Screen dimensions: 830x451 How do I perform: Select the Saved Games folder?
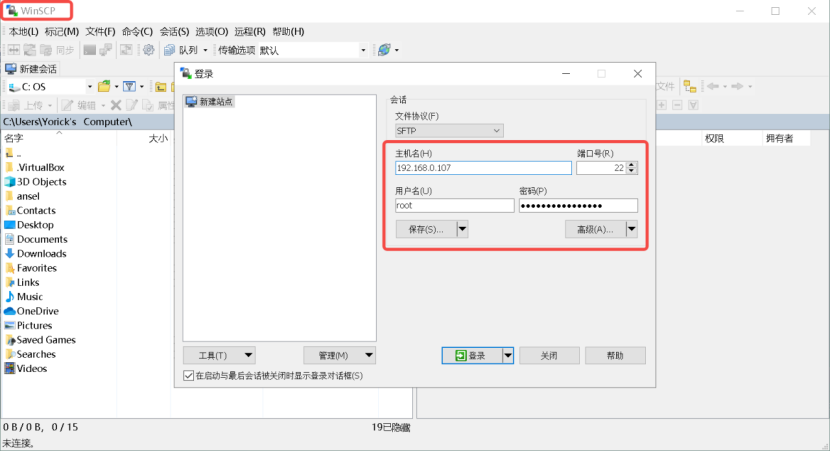[x=40, y=340]
